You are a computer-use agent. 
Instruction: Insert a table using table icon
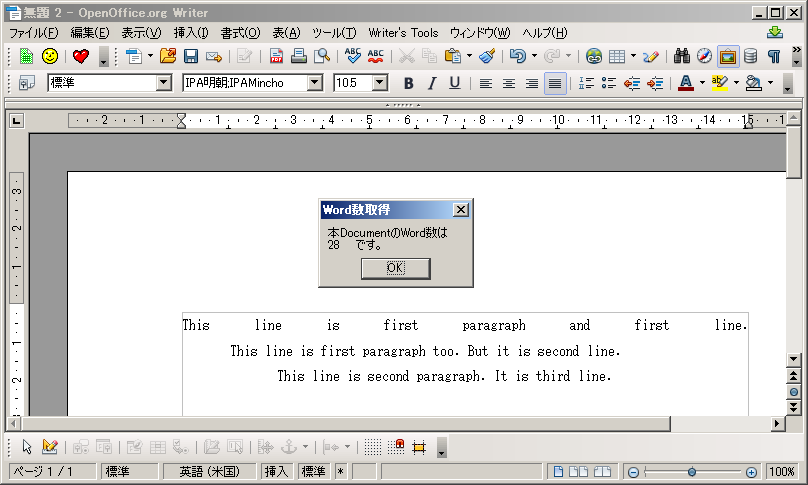point(617,56)
